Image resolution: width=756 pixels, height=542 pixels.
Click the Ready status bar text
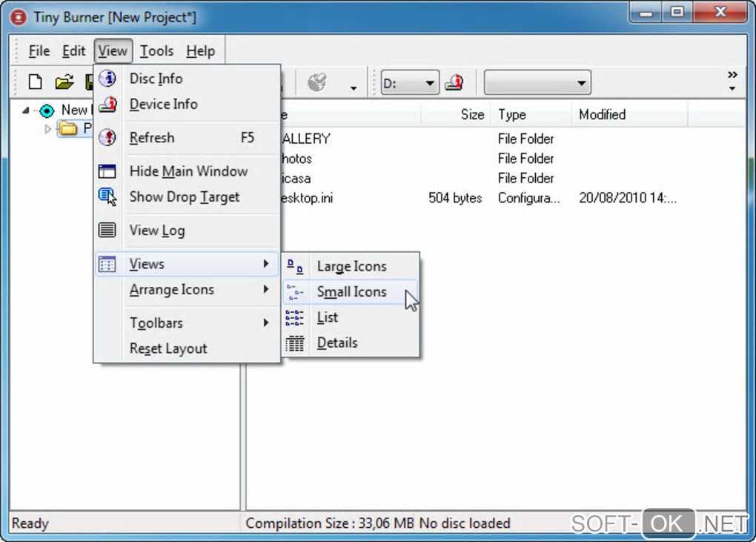click(30, 523)
